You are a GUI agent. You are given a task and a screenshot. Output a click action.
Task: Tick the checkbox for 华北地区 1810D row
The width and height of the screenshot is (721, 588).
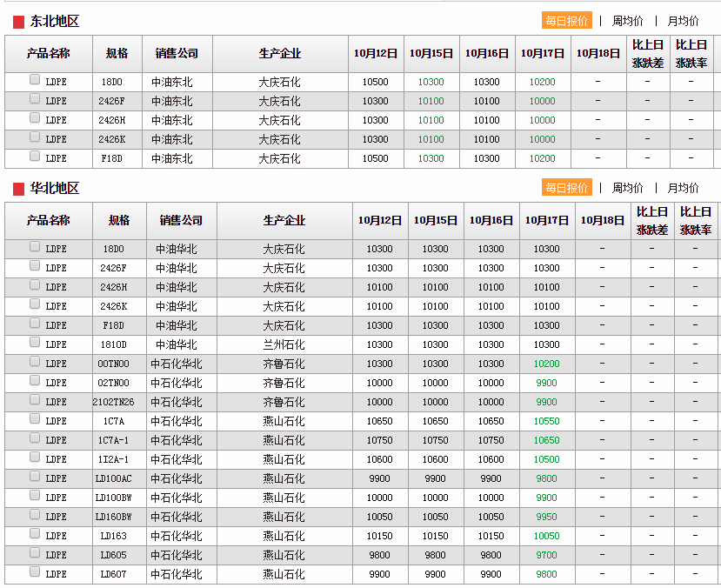click(x=35, y=342)
